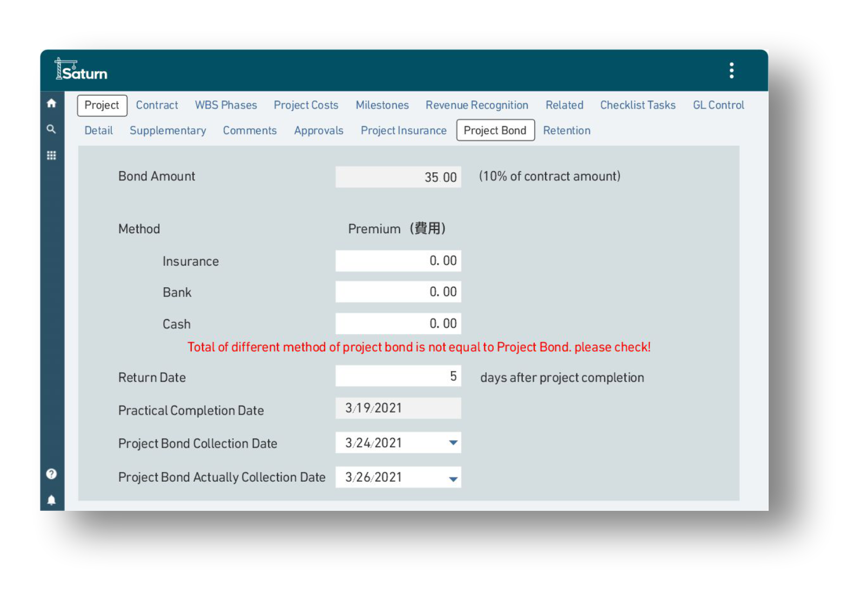This screenshot has width=868, height=601.
Task: Open notifications bell icon
Action: pos(51,499)
